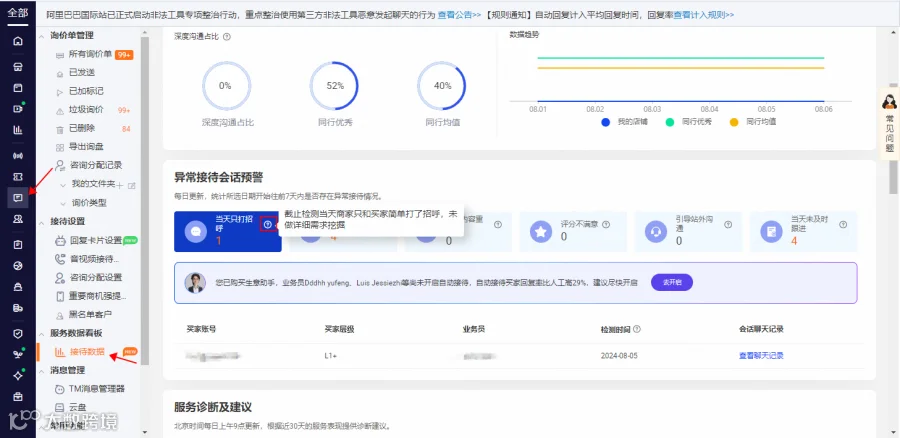The image size is (900, 438).
Task: Open 查看聊天记录 link in table row
Action: [x=761, y=356]
